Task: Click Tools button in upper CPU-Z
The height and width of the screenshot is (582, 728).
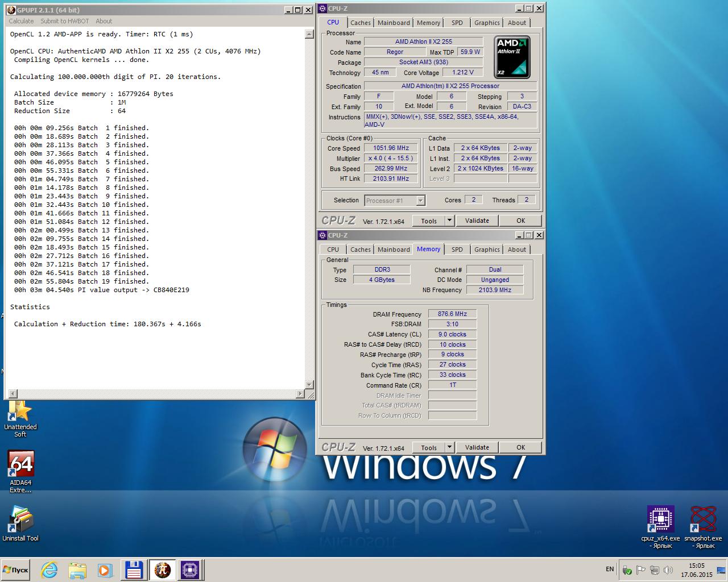Action: pyautogui.click(x=428, y=221)
